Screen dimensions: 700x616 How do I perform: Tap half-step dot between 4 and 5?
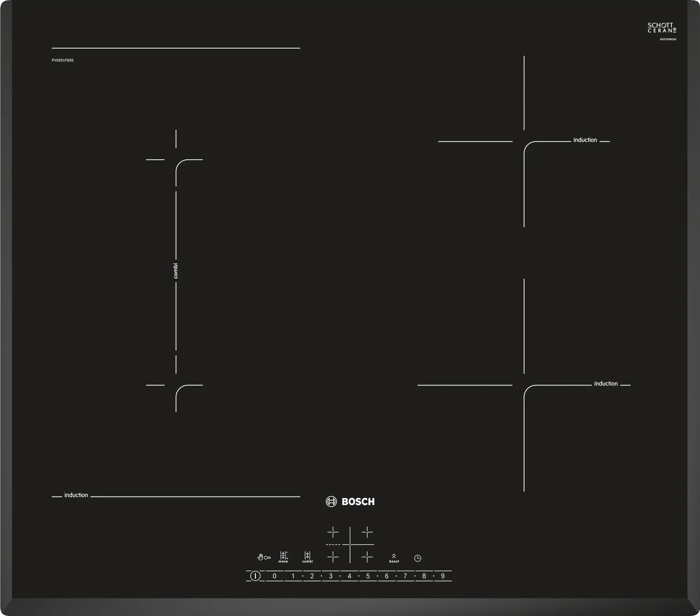(358, 576)
